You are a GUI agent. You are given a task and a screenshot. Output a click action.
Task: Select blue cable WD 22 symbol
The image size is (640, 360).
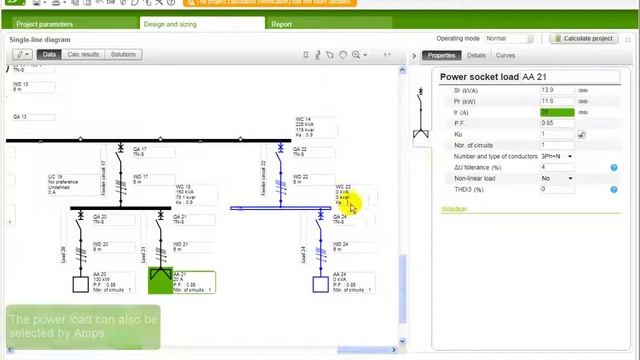(280, 187)
